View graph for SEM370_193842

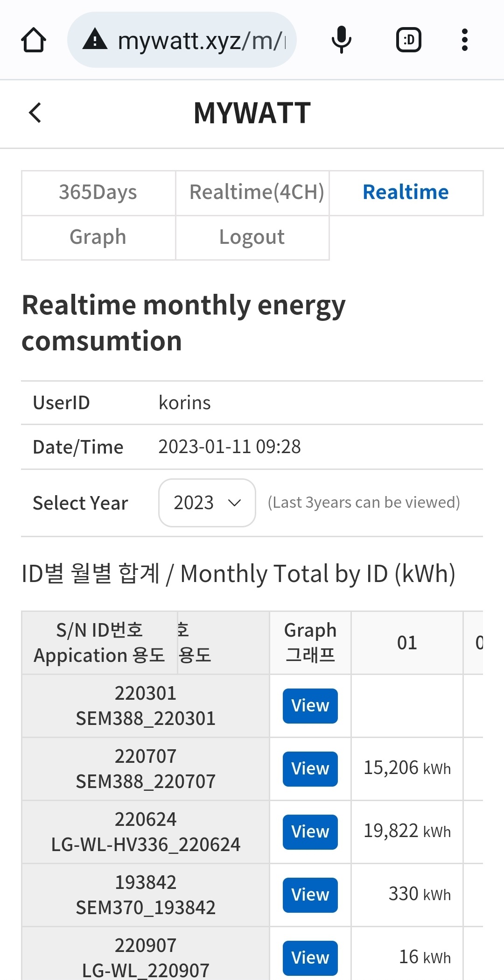click(x=310, y=895)
